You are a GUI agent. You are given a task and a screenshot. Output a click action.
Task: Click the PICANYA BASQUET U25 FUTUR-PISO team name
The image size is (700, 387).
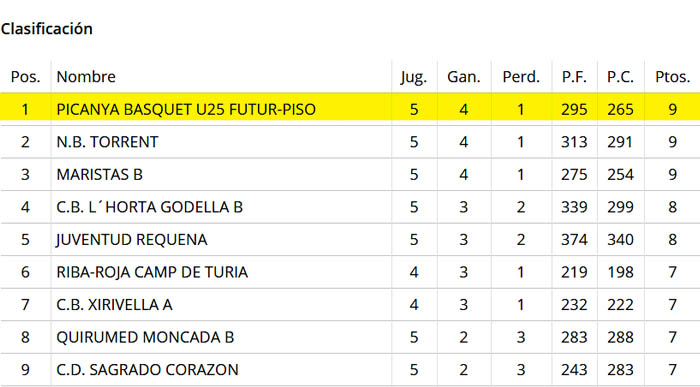186,109
